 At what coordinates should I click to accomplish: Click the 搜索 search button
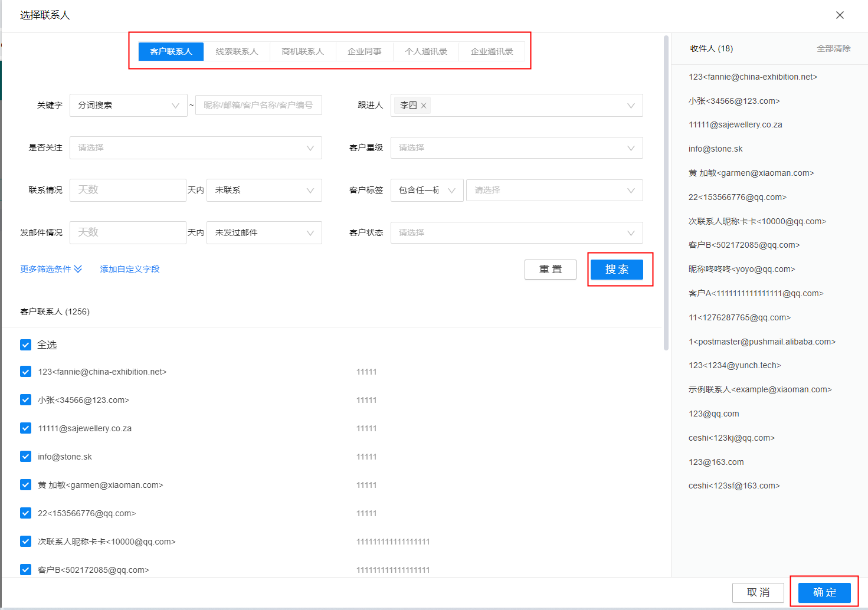617,269
